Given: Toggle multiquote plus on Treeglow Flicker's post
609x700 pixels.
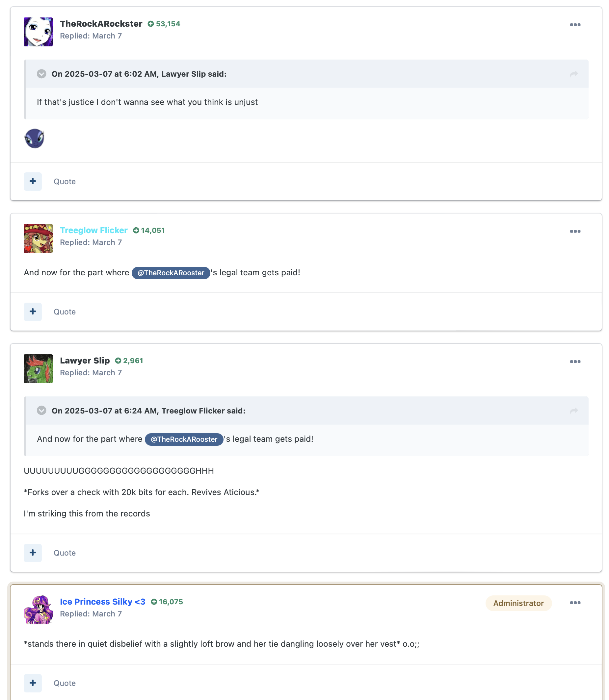Looking at the screenshot, I should 33,312.
